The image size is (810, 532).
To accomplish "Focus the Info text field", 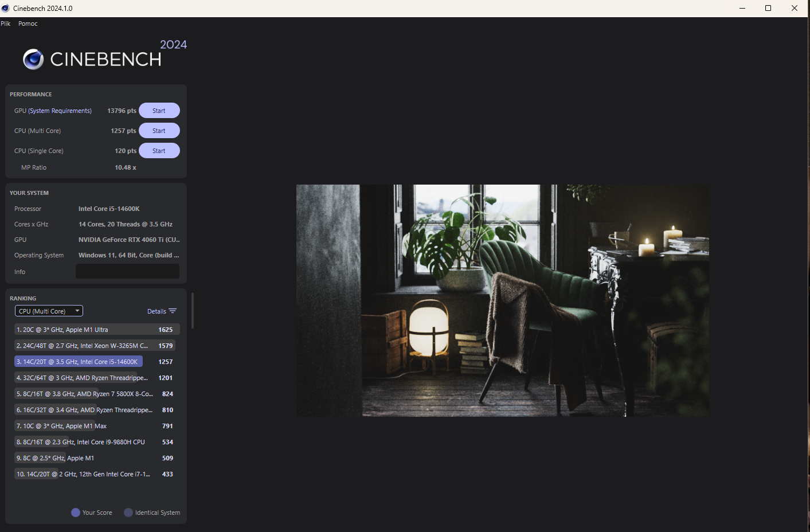I will (127, 272).
